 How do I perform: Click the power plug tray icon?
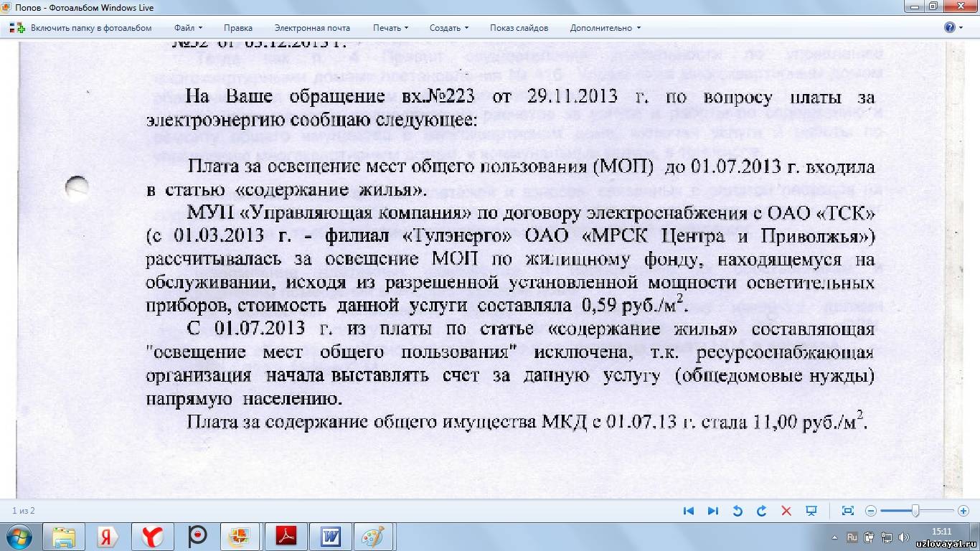tap(870, 537)
